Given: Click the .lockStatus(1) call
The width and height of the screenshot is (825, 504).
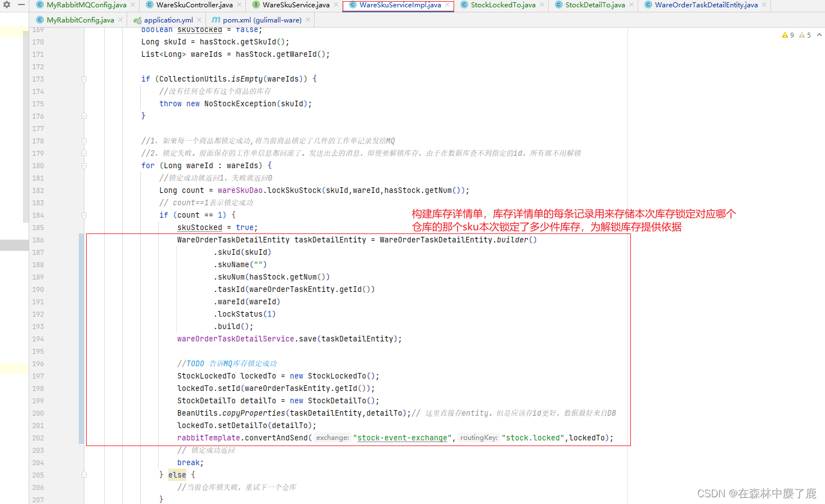Looking at the screenshot, I should point(245,314).
